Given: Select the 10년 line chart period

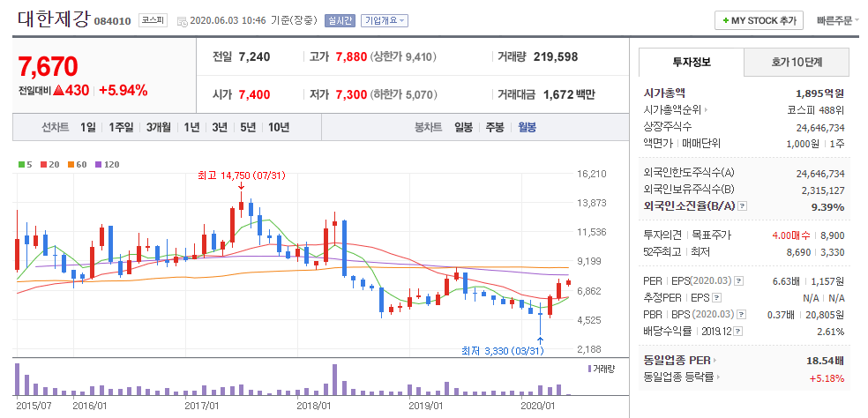Looking at the screenshot, I should click(x=279, y=127).
